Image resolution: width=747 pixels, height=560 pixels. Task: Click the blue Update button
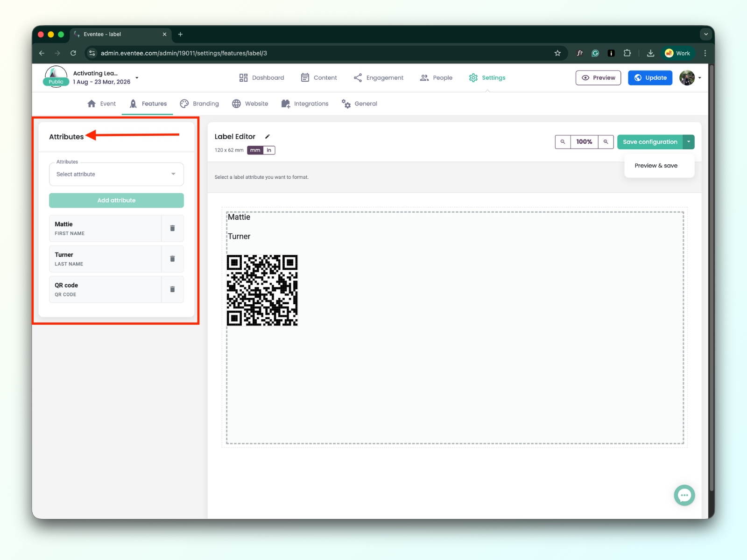(650, 78)
